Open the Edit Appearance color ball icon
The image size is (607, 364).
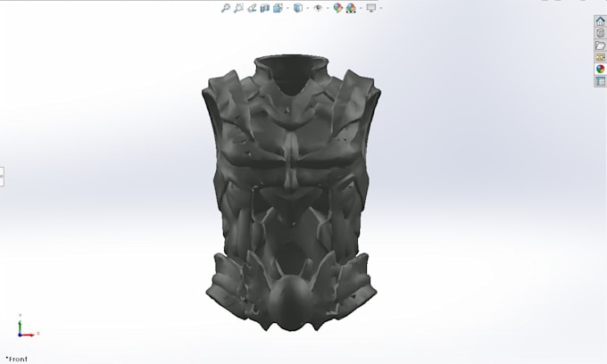click(338, 8)
